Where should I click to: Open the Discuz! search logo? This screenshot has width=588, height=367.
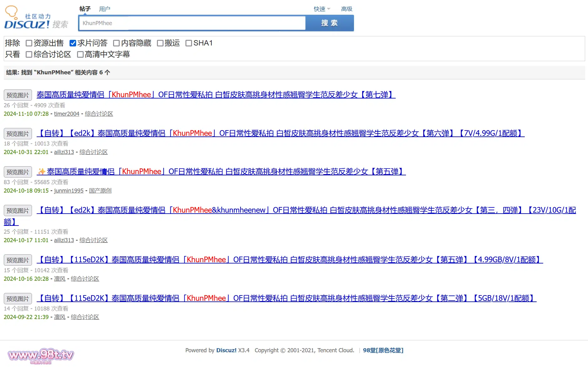(36, 18)
